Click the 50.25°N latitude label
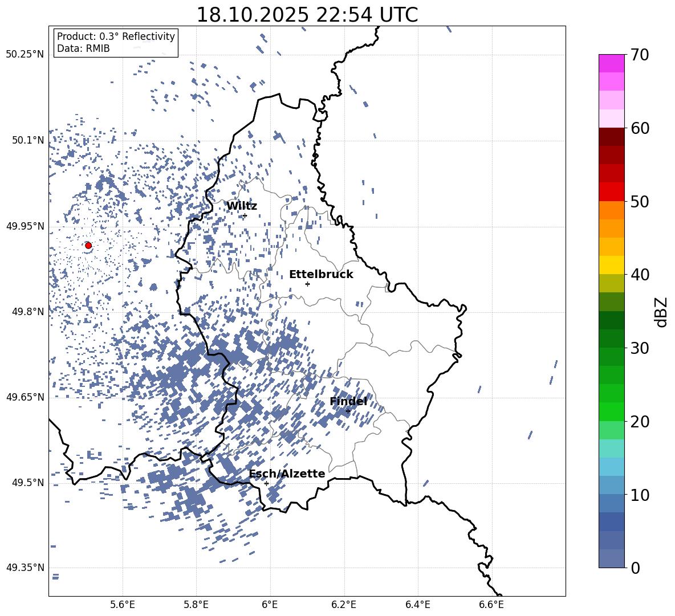The image size is (675, 616). (x=25, y=55)
